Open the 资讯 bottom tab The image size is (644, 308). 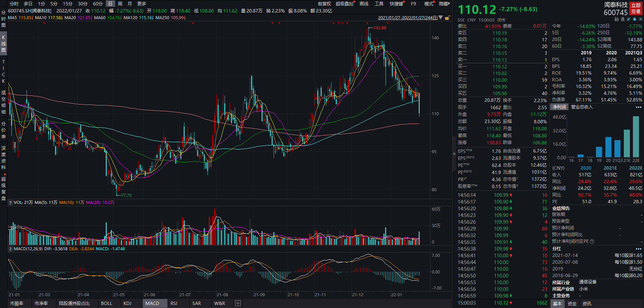(x=587, y=304)
